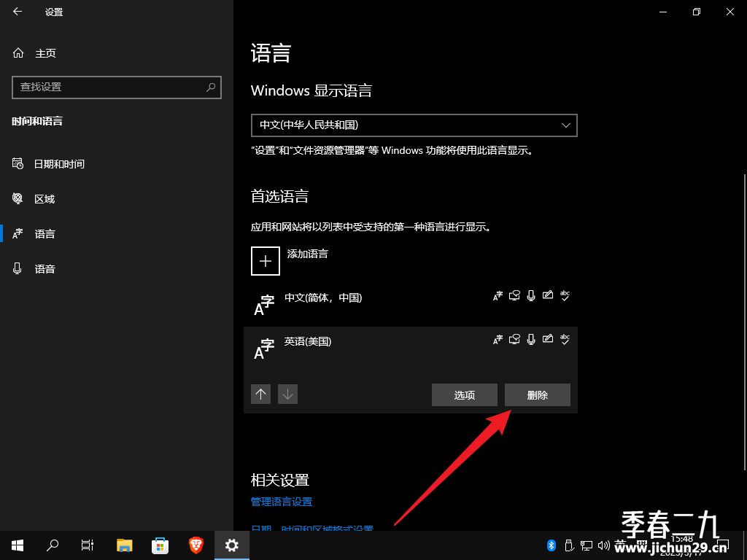Open the 管理语言设置 link

[x=282, y=502]
